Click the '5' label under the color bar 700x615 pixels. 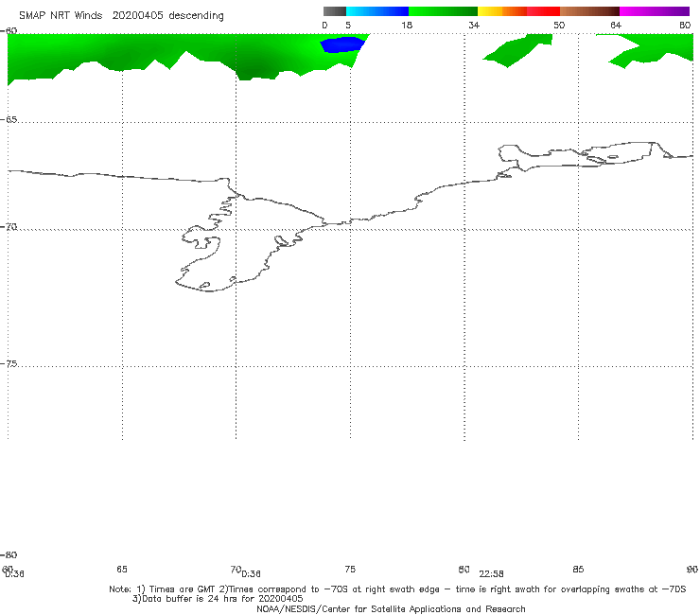pyautogui.click(x=348, y=26)
